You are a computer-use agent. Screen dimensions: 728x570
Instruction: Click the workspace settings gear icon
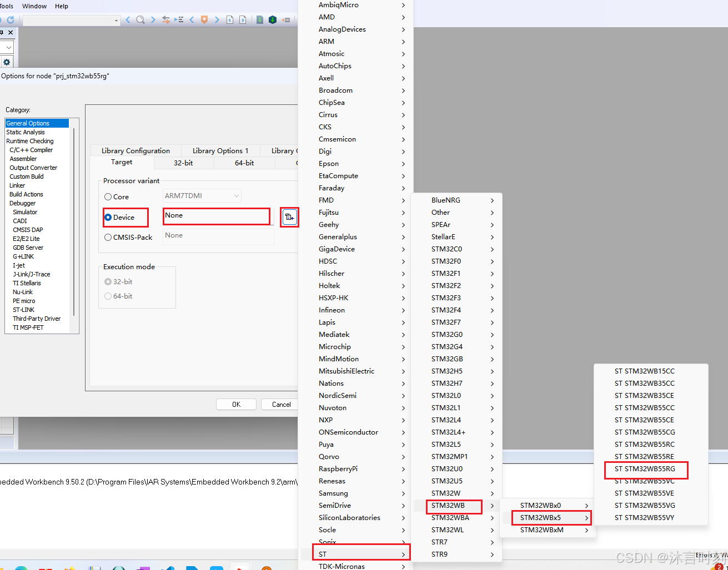pos(7,62)
